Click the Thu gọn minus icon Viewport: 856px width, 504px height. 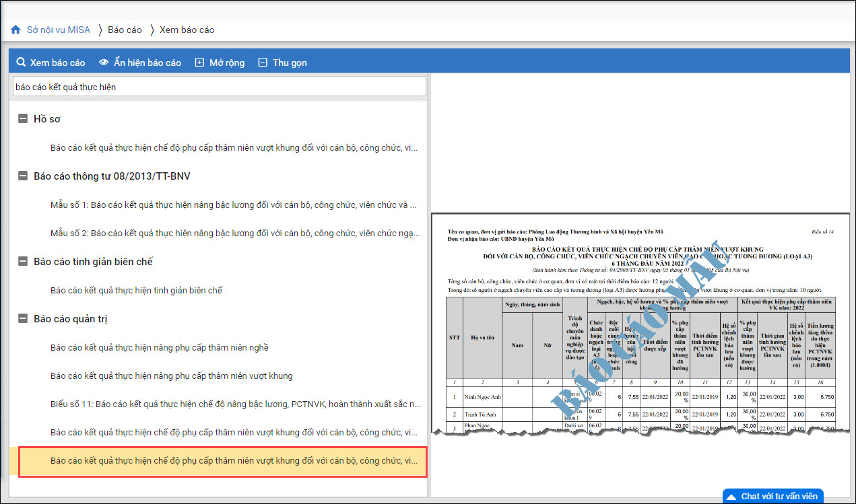click(x=262, y=63)
